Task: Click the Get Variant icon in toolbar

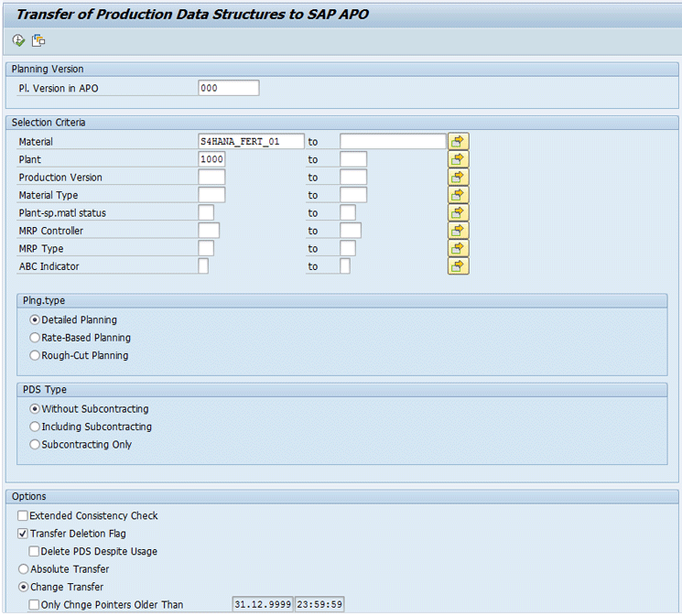Action: pos(38,40)
